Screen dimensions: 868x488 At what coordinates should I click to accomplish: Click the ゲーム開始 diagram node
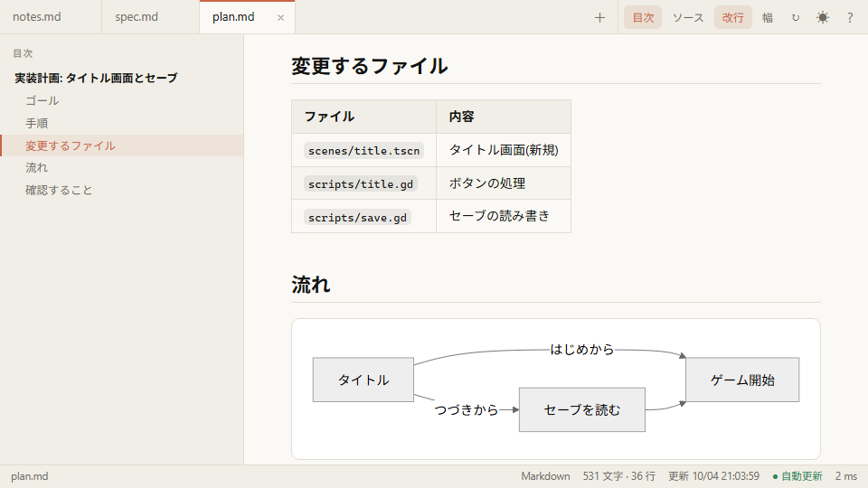pos(742,380)
